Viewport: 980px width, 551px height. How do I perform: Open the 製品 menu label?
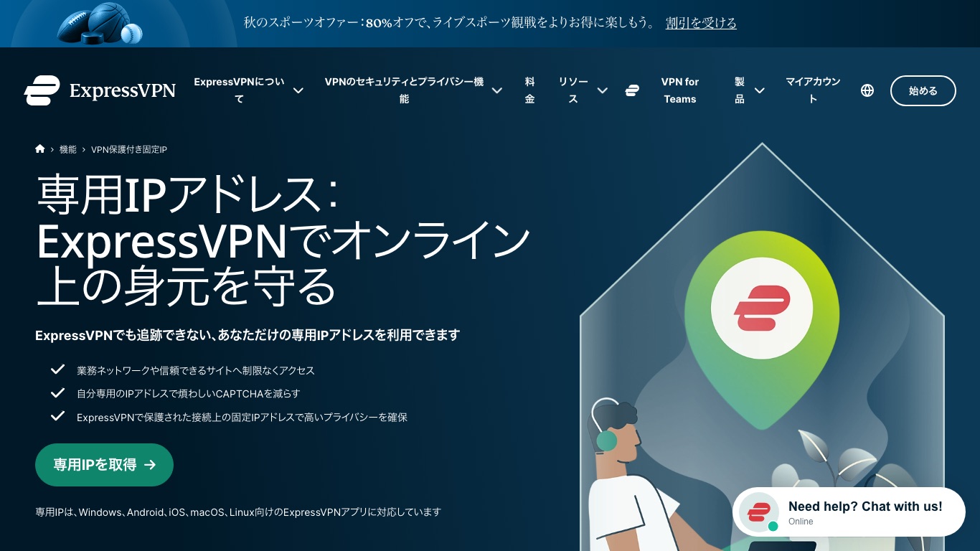click(x=740, y=90)
